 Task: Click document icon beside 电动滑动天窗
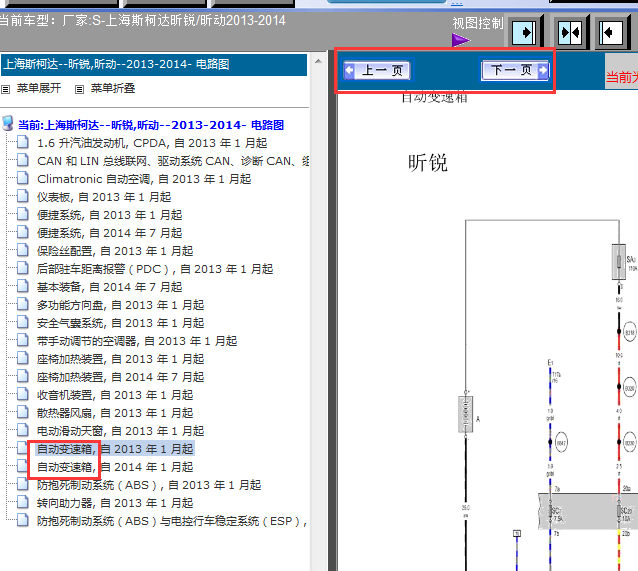[23, 430]
